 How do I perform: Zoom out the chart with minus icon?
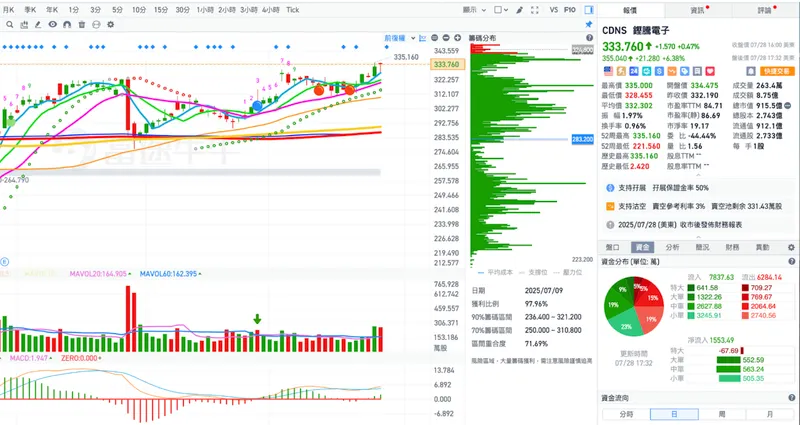point(446,38)
